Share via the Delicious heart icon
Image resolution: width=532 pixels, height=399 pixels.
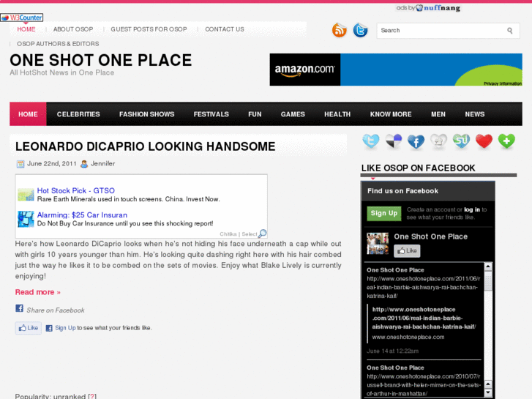point(394,141)
